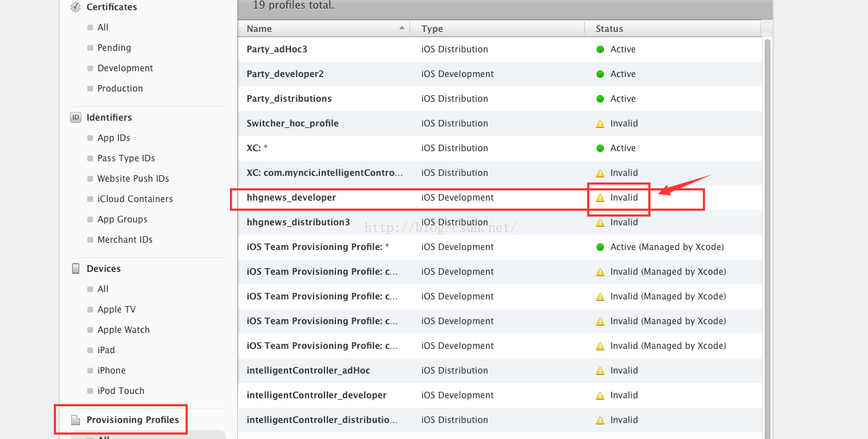Open Apple Watch devices

pos(124,330)
